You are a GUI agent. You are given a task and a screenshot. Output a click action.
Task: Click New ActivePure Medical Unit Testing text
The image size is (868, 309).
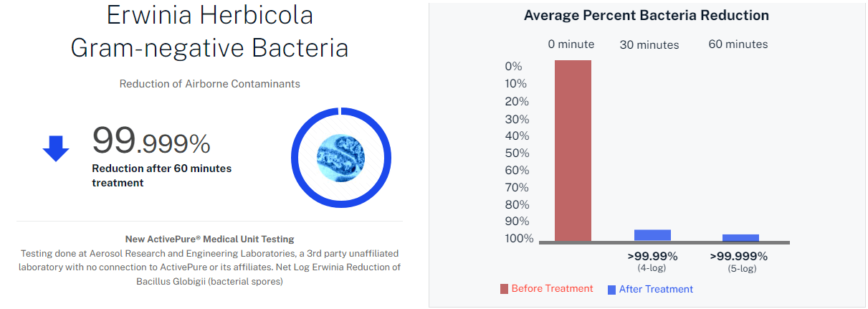pos(209,239)
